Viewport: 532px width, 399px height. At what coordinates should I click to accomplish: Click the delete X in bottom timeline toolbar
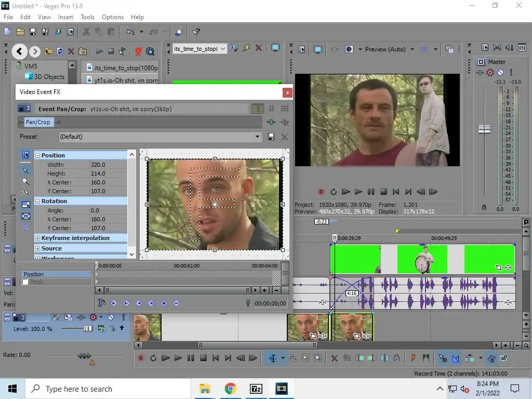334,358
